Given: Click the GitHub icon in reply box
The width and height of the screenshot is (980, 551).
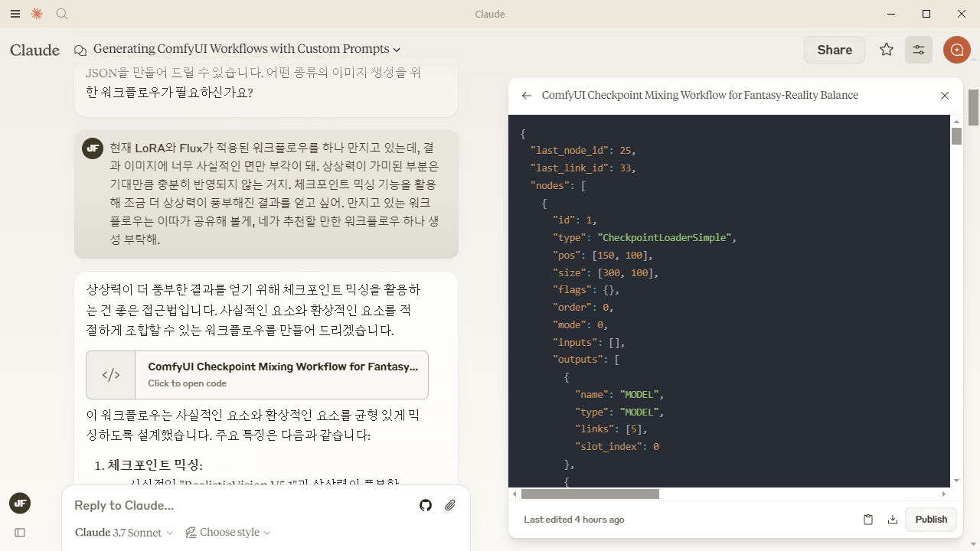Looking at the screenshot, I should pos(426,505).
